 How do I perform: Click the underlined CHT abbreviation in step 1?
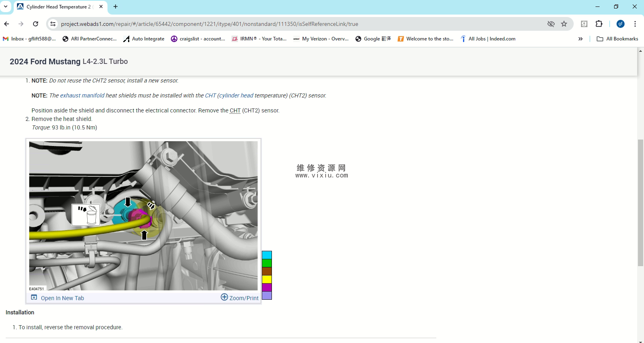235,110
